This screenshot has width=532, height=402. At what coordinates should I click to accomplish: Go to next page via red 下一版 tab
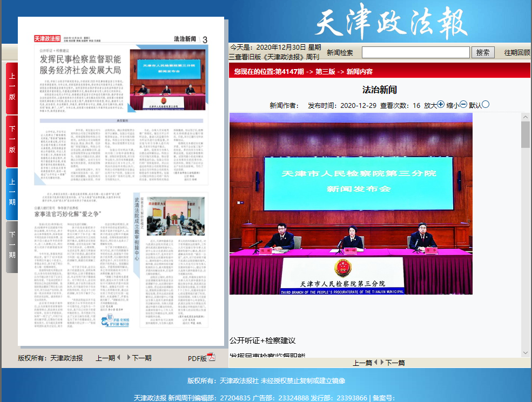coord(12,141)
